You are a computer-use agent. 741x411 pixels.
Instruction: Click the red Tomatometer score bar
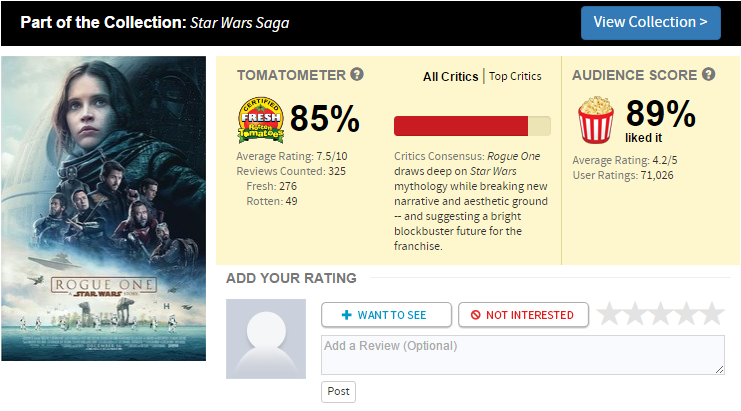[x=461, y=125]
